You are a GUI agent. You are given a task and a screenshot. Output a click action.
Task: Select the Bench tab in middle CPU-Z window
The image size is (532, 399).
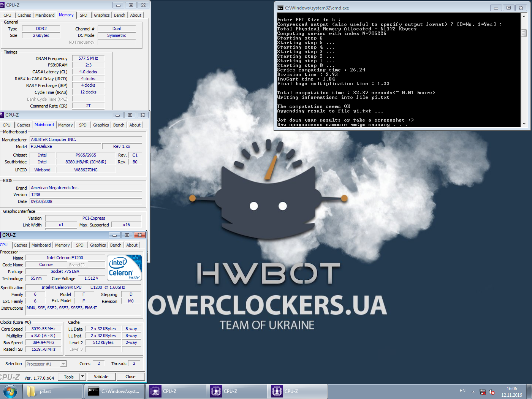point(119,125)
